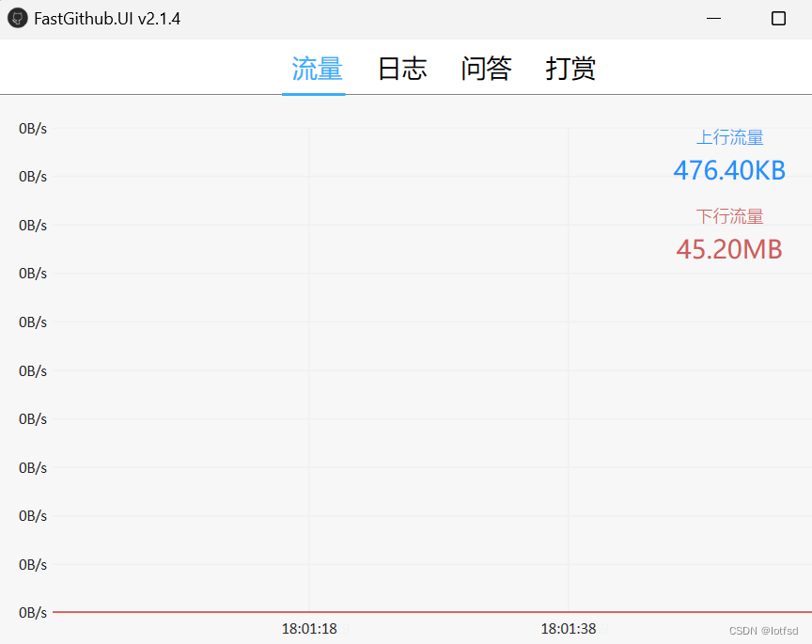
Task: Click the CSDN @lotfsd watermark text
Action: [763, 631]
